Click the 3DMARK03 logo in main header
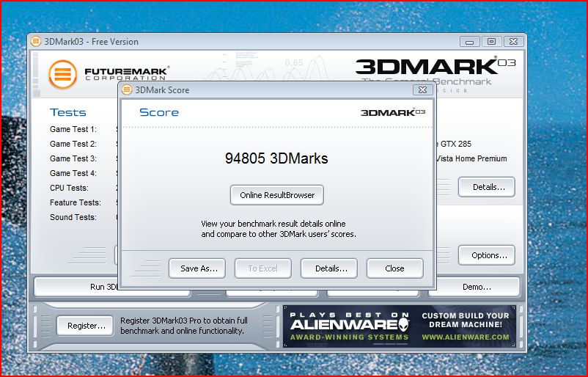 tap(436, 67)
